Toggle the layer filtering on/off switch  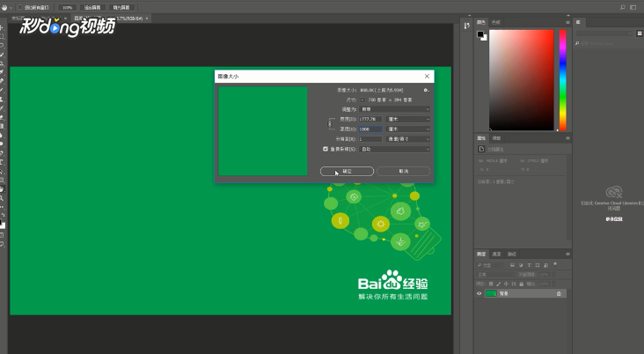pyautogui.click(x=555, y=264)
